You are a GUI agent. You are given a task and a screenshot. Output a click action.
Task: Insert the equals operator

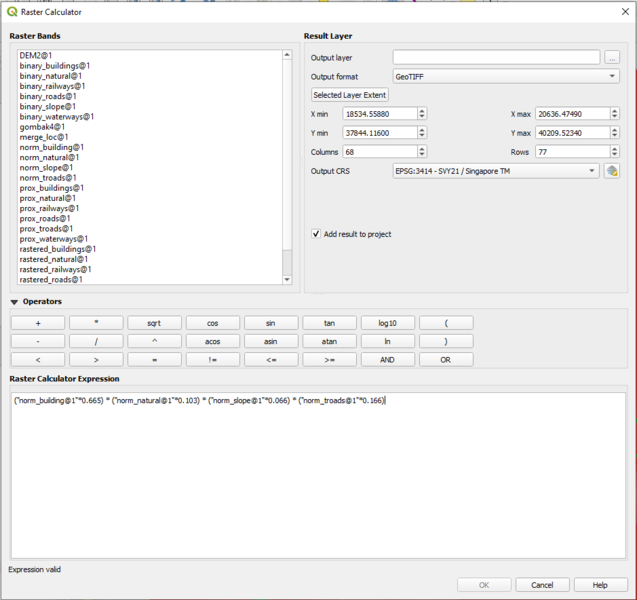[154, 360]
